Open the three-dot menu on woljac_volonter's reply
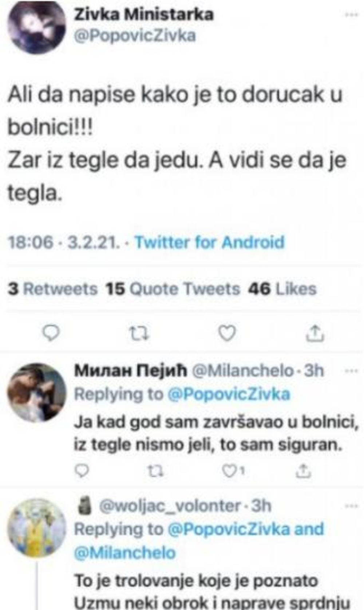The width and height of the screenshot is (364, 610). pyautogui.click(x=351, y=505)
